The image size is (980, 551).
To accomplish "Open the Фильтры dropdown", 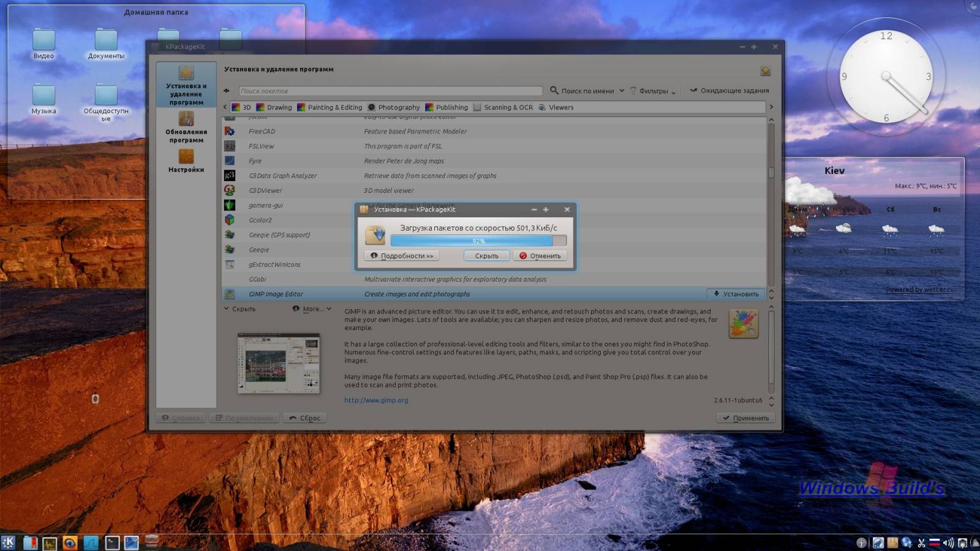I will (653, 91).
